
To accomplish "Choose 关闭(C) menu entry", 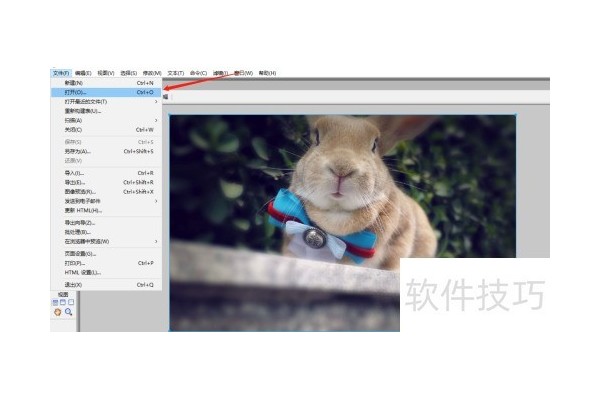I will [x=106, y=130].
